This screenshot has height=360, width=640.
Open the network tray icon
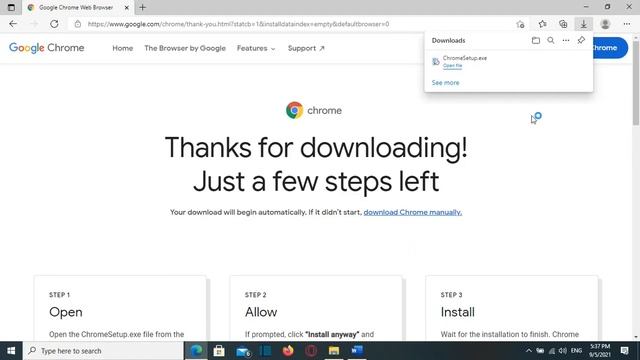[551, 351]
